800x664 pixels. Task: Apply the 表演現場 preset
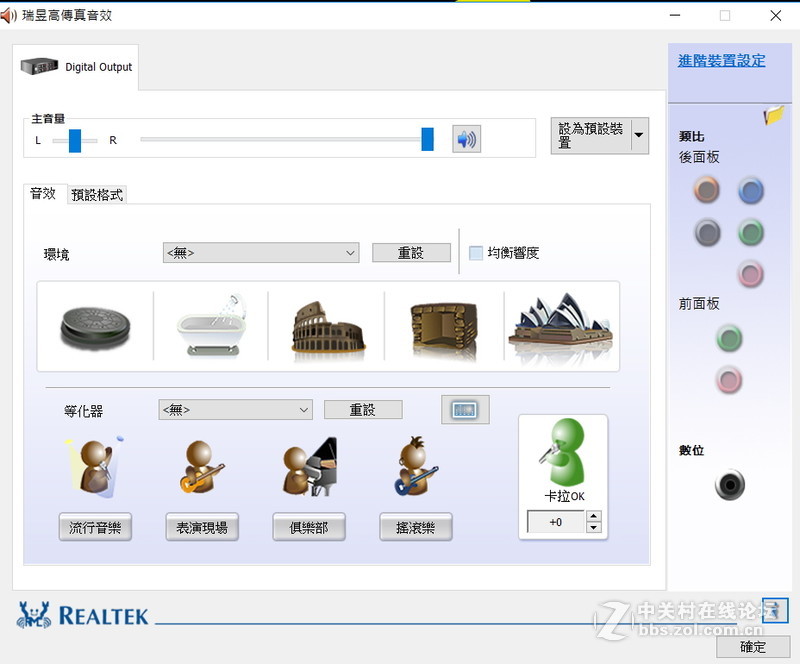tap(202, 527)
